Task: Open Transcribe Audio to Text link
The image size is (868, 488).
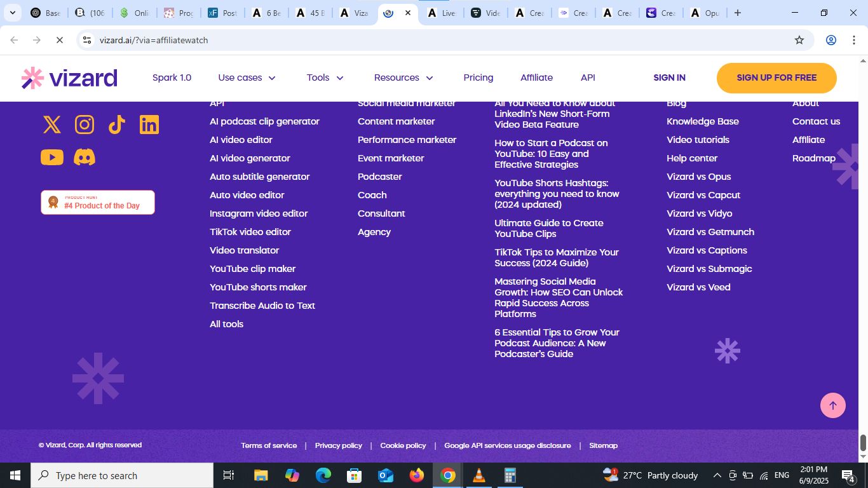Action: click(x=262, y=306)
